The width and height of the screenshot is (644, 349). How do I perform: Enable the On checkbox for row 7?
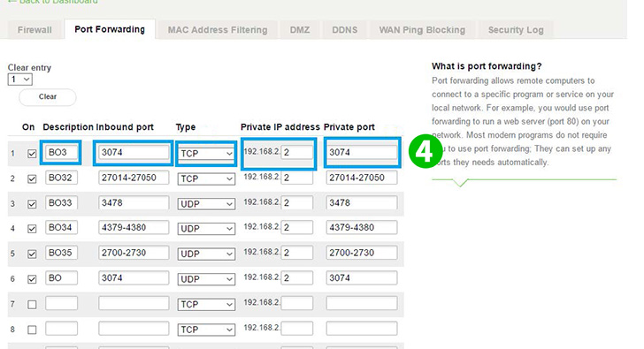click(x=32, y=305)
